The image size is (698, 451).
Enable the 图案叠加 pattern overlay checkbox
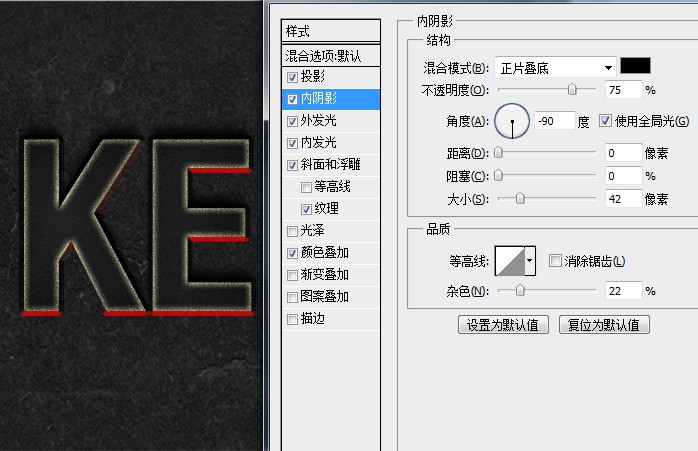(292, 297)
